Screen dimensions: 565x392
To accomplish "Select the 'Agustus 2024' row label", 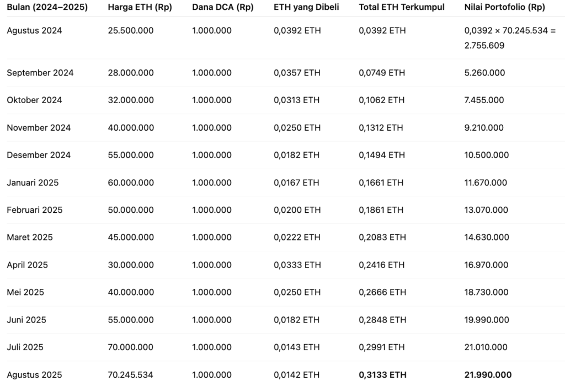I will (x=34, y=31).
